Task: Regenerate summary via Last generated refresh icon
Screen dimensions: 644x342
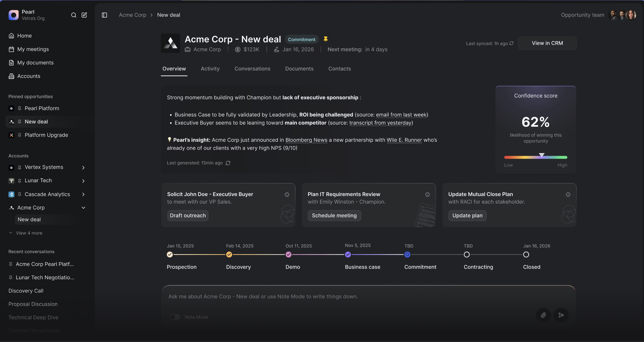Action: click(x=228, y=163)
